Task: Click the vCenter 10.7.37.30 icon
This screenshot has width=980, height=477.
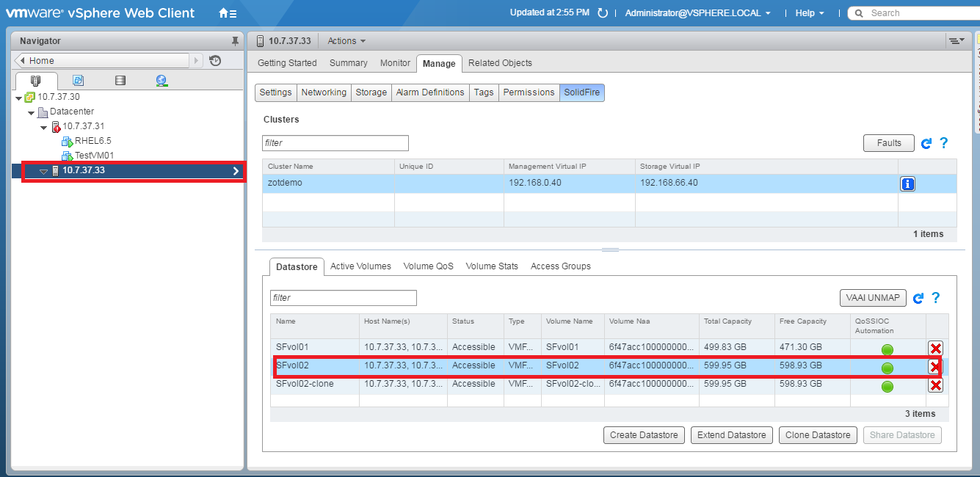Action: pos(30,97)
